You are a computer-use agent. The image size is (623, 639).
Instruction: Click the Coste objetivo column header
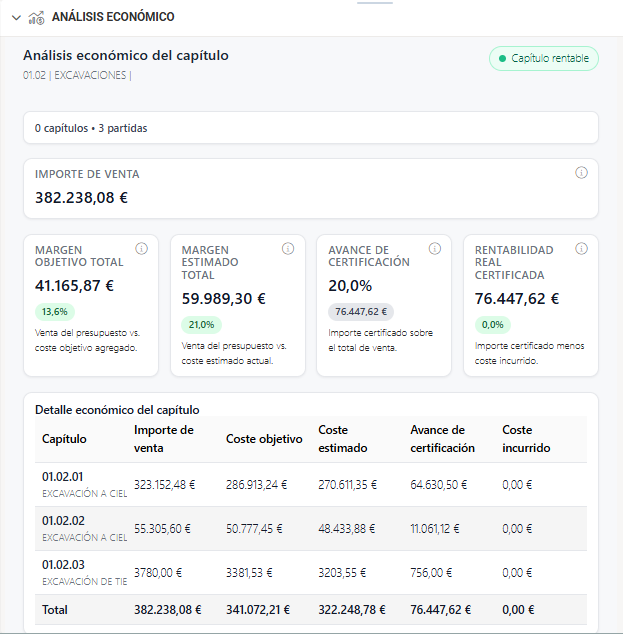click(x=264, y=439)
